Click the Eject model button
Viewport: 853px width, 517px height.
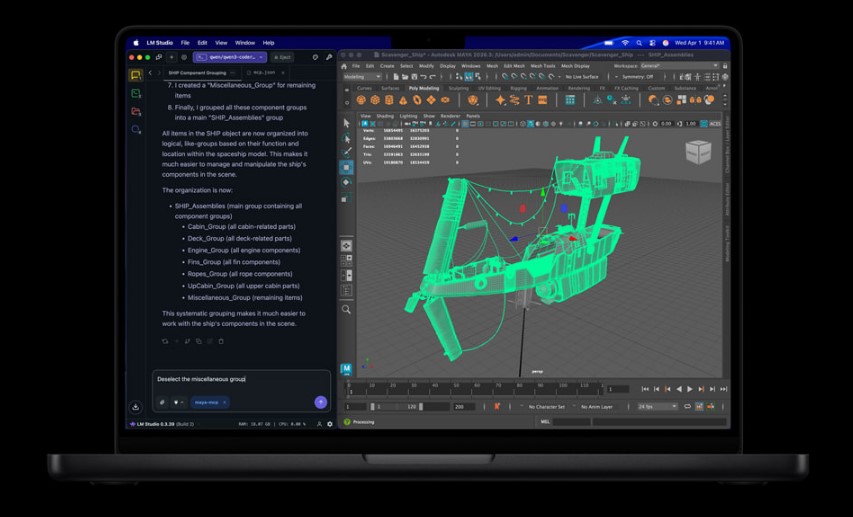(x=282, y=57)
